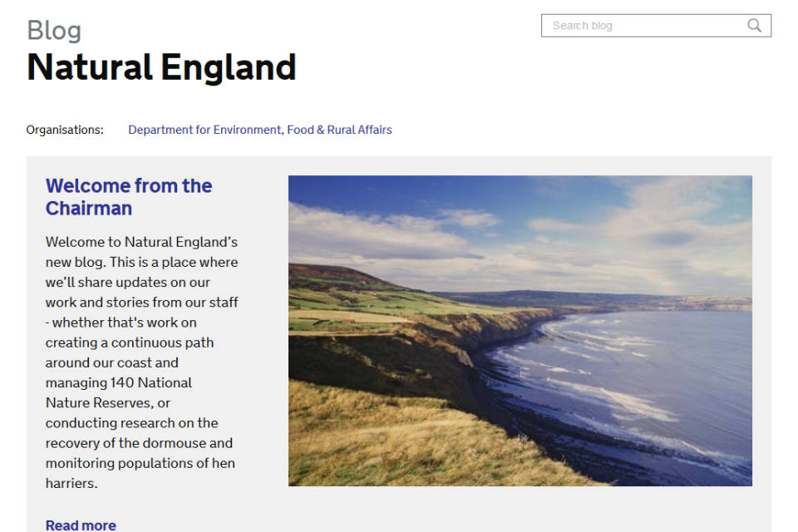Select the search blog input field
The width and height of the screenshot is (798, 532).
640,26
